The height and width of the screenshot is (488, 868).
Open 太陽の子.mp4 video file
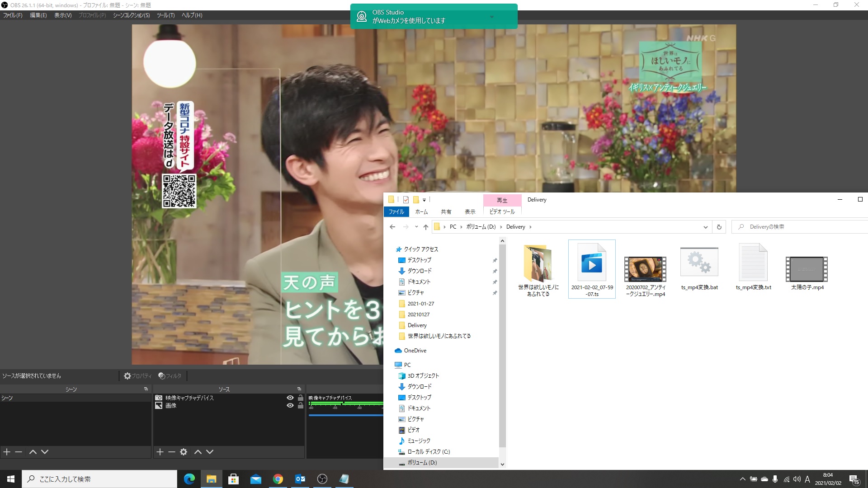[x=807, y=267]
